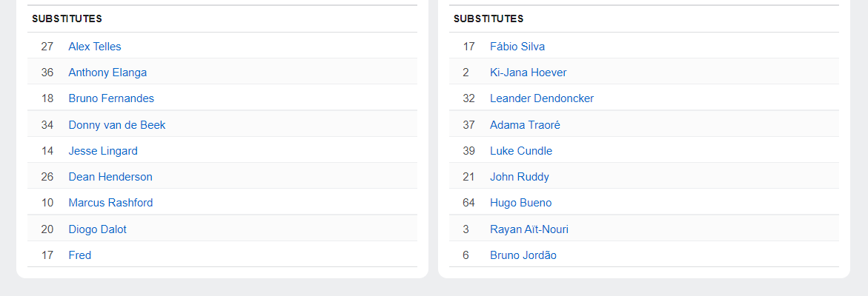
Task: Open Fábio Silva player page
Action: click(517, 47)
